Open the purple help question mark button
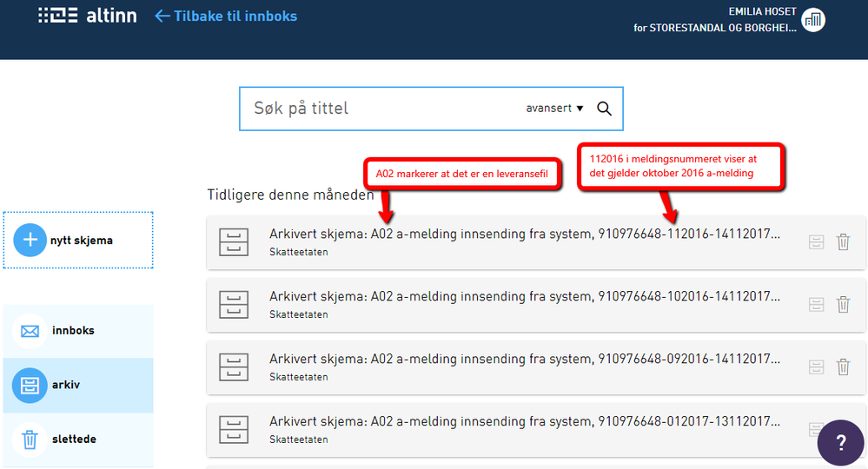This screenshot has width=868, height=469. [840, 442]
